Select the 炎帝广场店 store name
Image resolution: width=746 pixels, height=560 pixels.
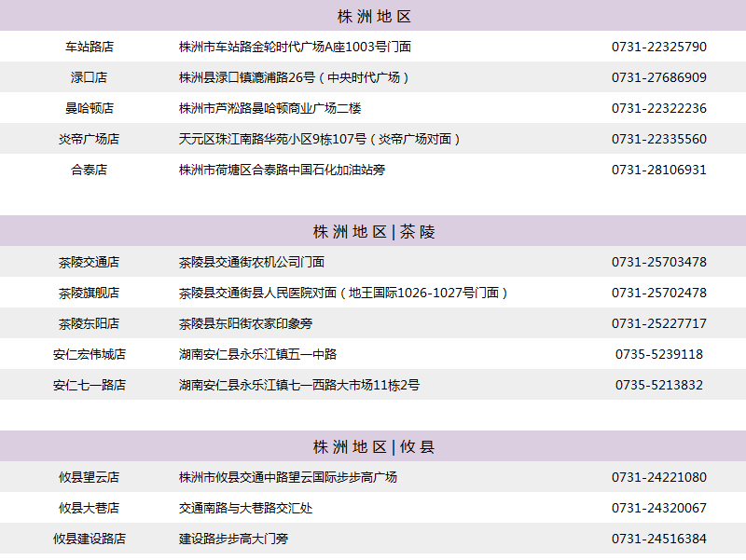pyautogui.click(x=90, y=139)
